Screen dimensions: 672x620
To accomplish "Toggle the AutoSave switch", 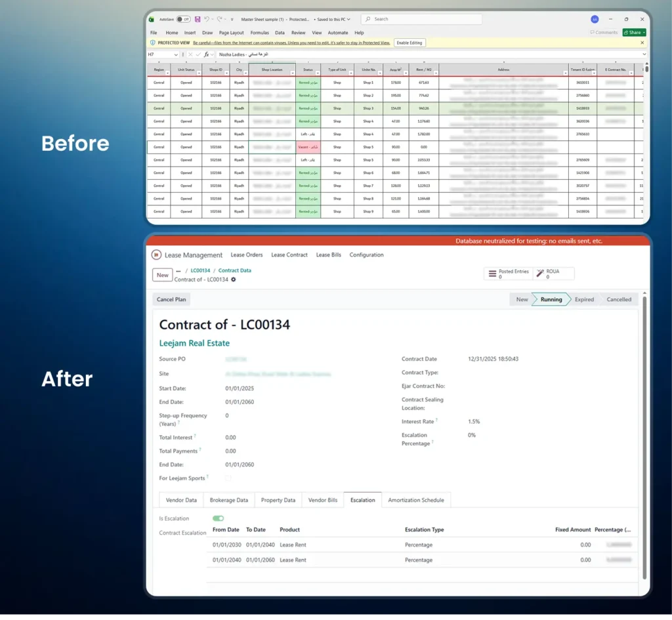I will 184,19.
